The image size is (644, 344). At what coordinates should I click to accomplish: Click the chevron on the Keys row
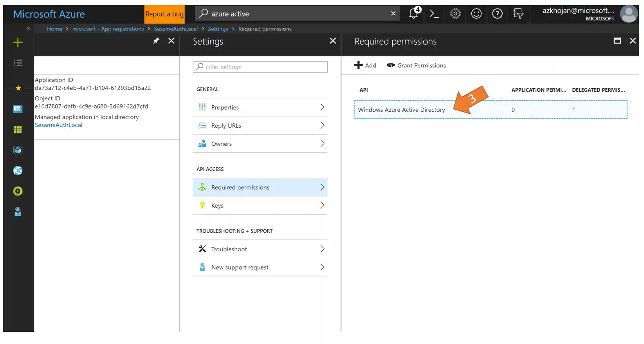[x=323, y=205]
